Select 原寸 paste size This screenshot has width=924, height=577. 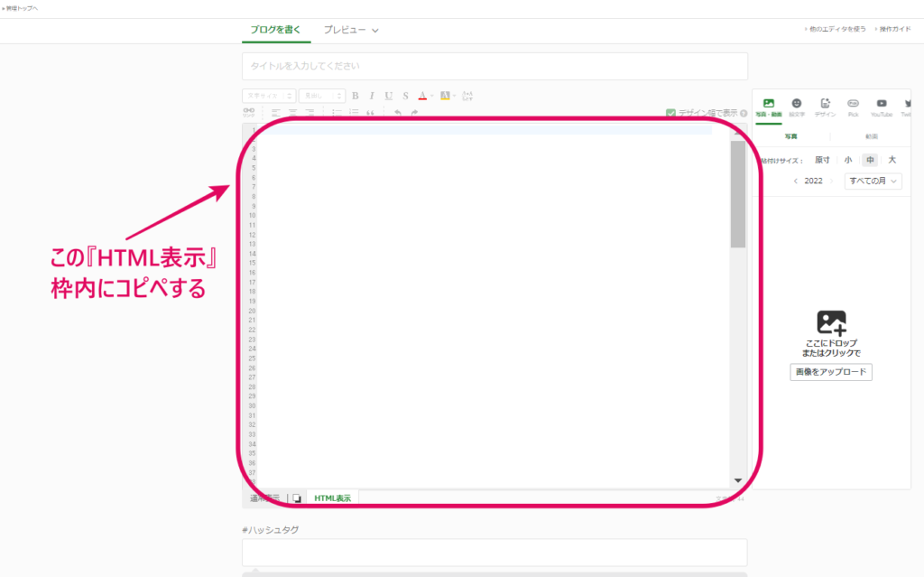coord(822,160)
